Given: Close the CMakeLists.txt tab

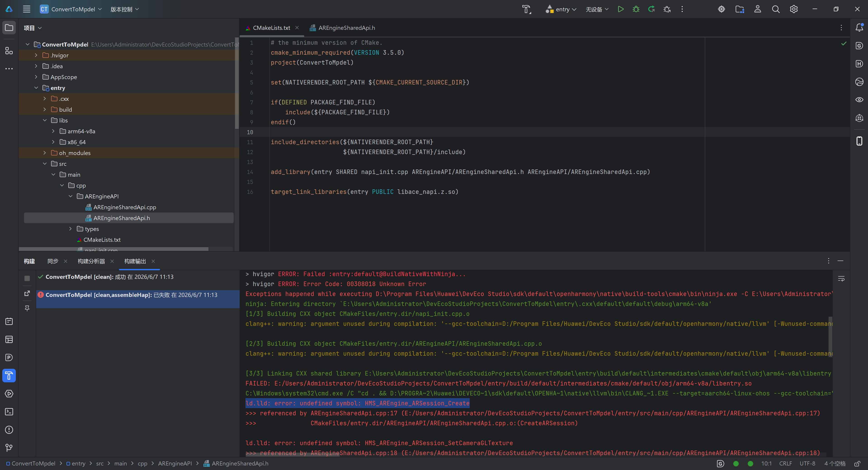Looking at the screenshot, I should 297,28.
